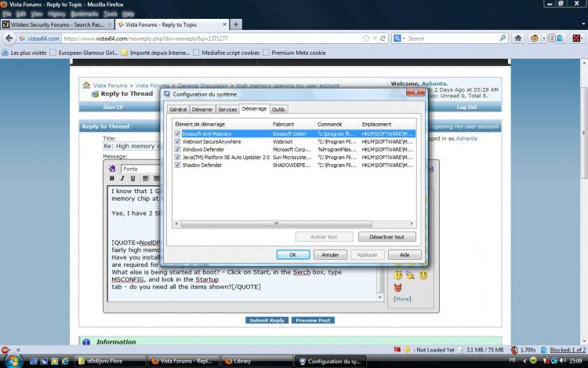Switch to the Wilders Security Forums tab
The image size is (588, 368).
57,24
